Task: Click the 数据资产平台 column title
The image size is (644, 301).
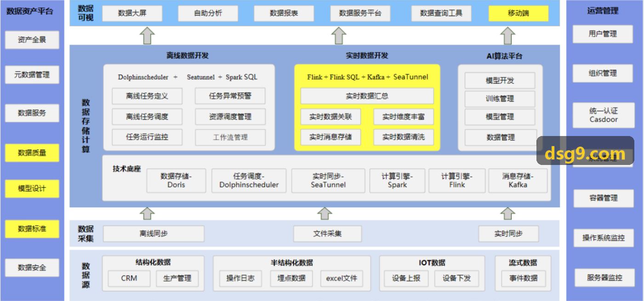Action: 30,11
